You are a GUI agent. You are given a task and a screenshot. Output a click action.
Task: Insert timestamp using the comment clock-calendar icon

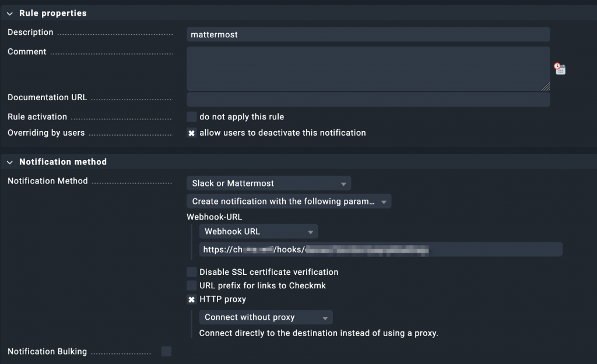tap(560, 69)
